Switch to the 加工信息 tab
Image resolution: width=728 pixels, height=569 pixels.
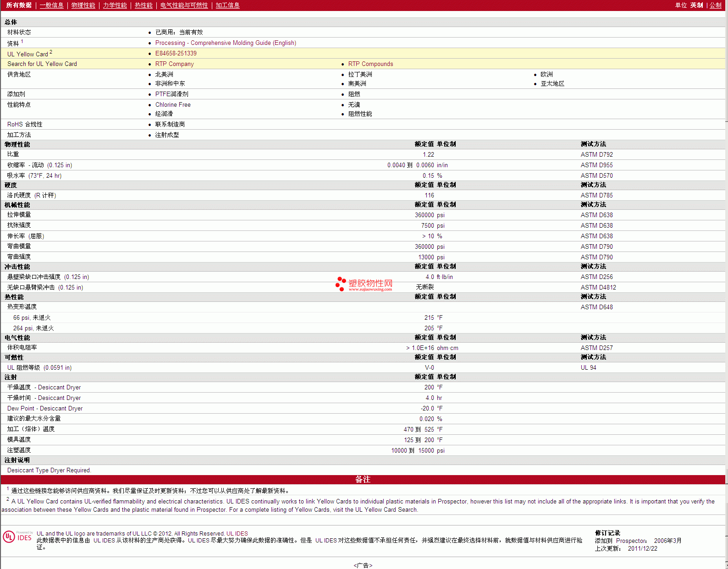[x=227, y=5]
